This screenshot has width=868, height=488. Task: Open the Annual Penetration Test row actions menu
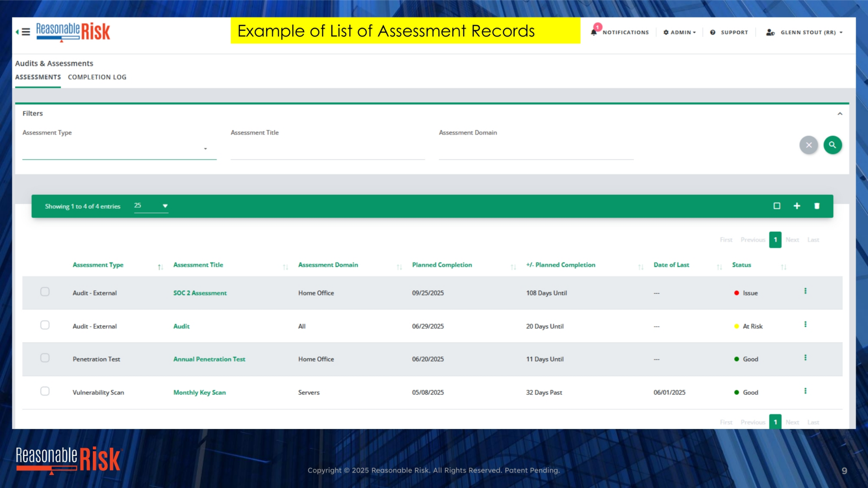click(805, 358)
